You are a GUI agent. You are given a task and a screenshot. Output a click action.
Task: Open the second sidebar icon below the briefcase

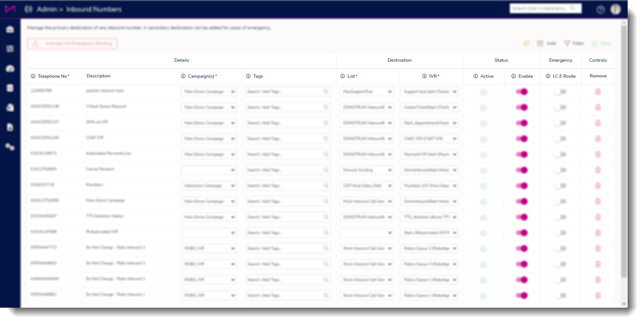click(10, 49)
